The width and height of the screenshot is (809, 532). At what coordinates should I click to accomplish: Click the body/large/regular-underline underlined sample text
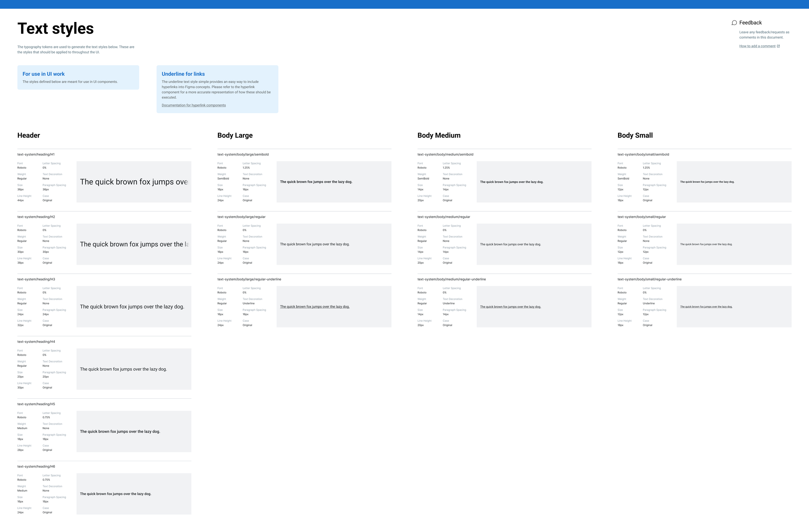(315, 307)
